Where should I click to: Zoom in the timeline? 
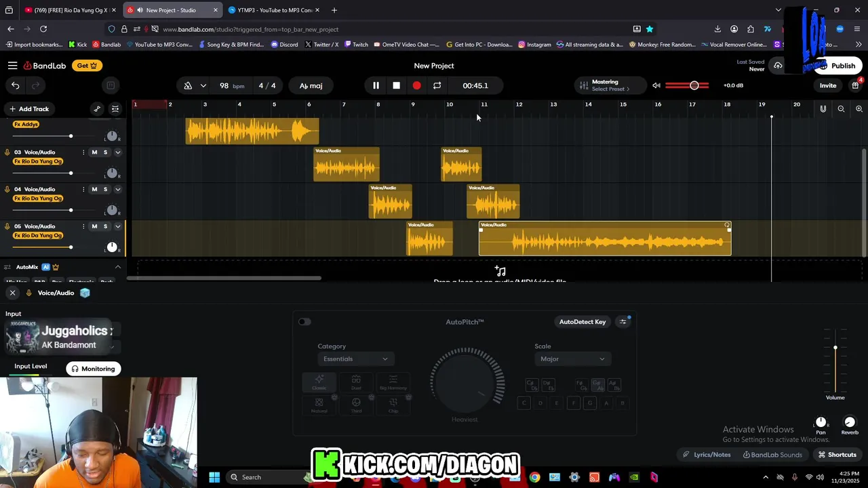click(x=859, y=109)
